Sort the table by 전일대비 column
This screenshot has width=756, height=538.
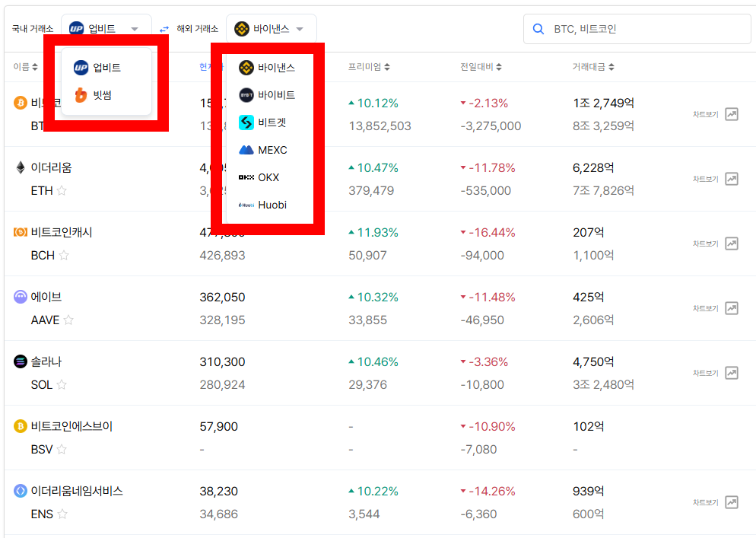coord(481,67)
